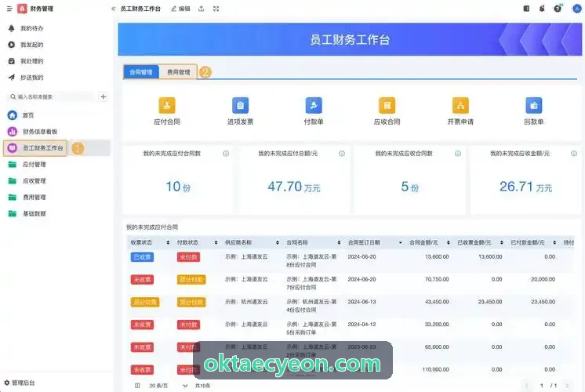Open the 20 条/页 page size dropdown
The height and width of the screenshot is (392, 585).
pyautogui.click(x=168, y=386)
